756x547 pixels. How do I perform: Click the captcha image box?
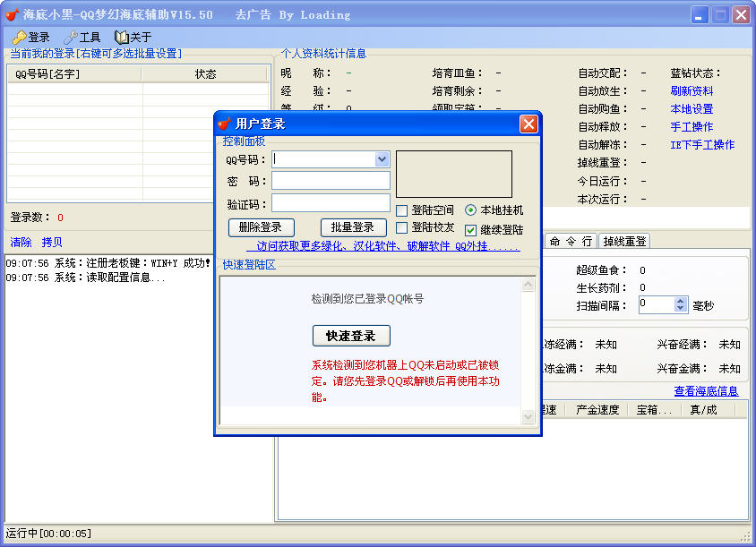pos(454,174)
